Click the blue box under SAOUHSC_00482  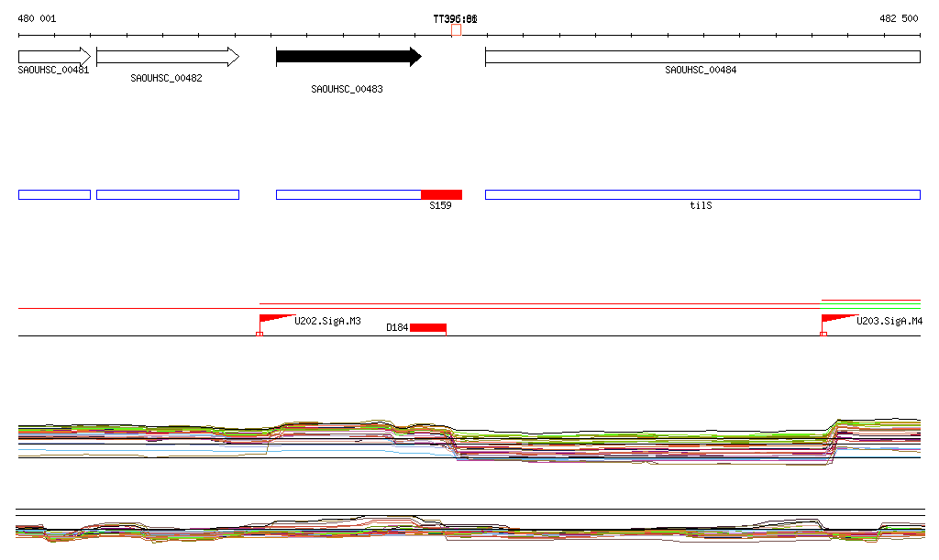click(x=168, y=194)
